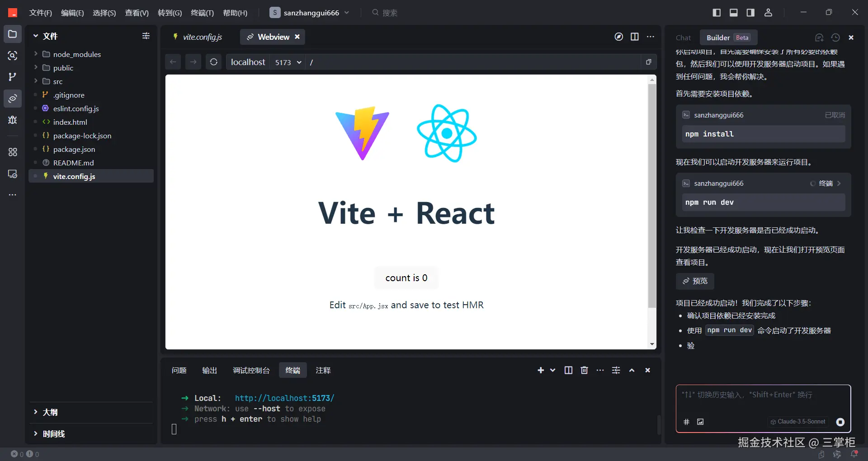Open 终端 link on npm run dev card
This screenshot has height=461, width=868.
click(826, 183)
